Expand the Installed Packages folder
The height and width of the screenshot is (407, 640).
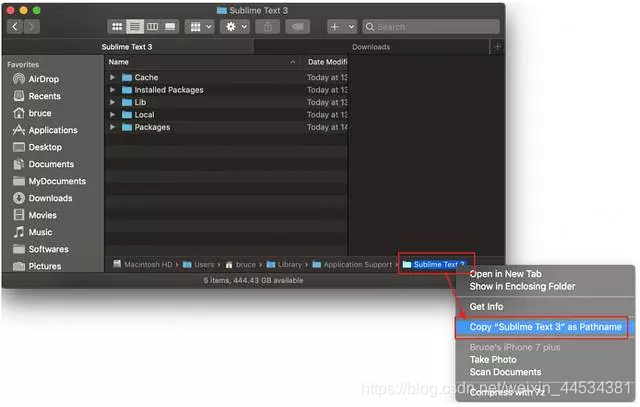click(x=112, y=90)
